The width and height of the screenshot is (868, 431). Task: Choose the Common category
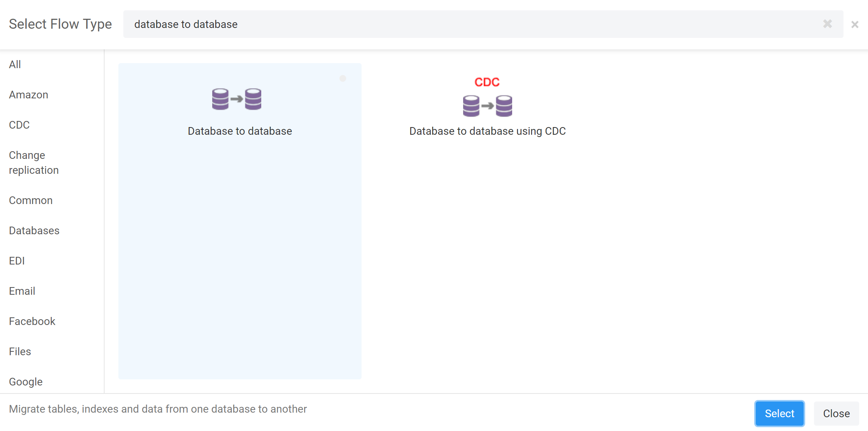click(31, 200)
